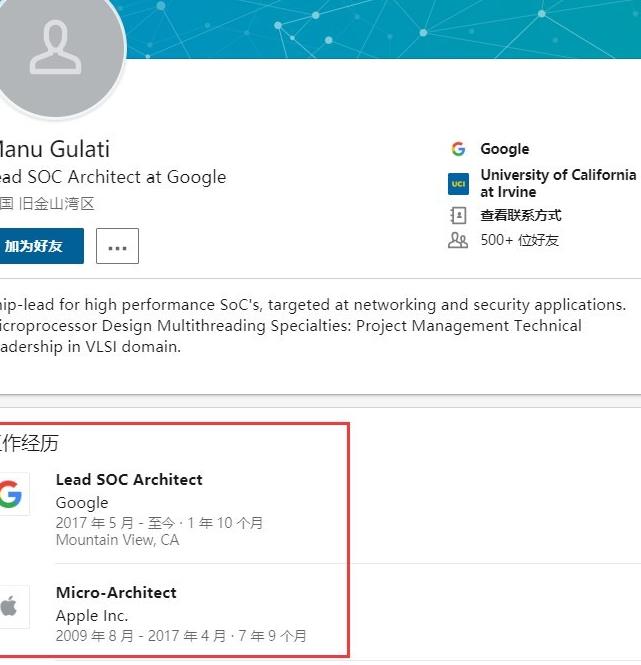Screen dimensions: 641x665
Task: Click the Google logo icon in profile summary
Action: [x=458, y=149]
